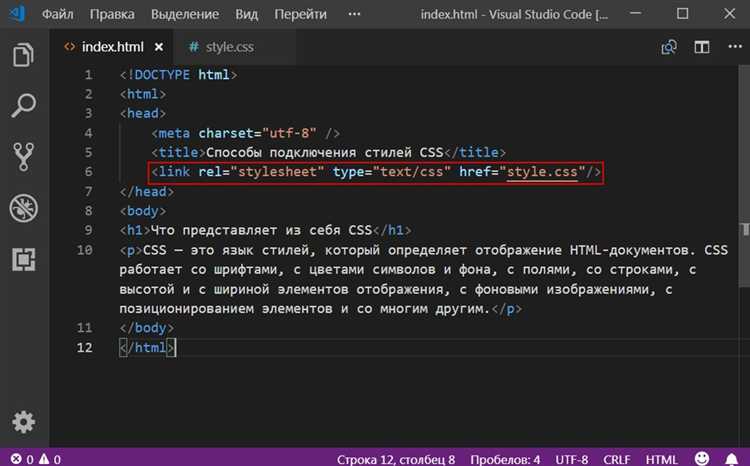Open the Run and Debug view
The height and width of the screenshot is (466, 750).
coord(23,208)
